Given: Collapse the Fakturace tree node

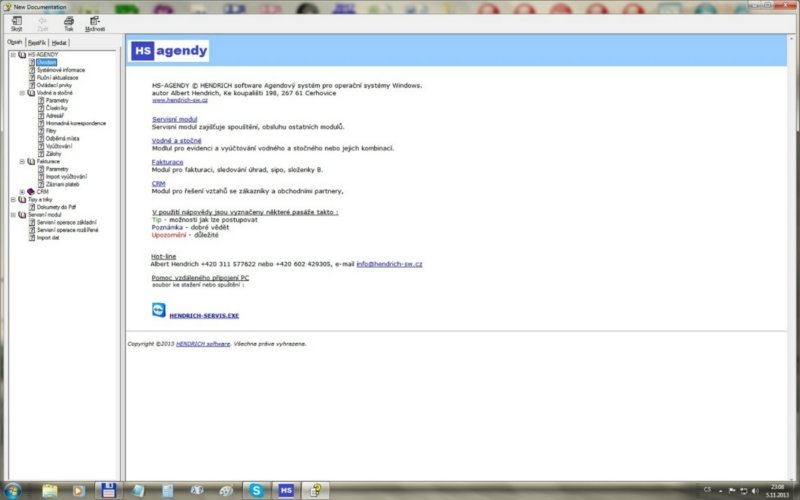Looking at the screenshot, I should (x=22, y=161).
